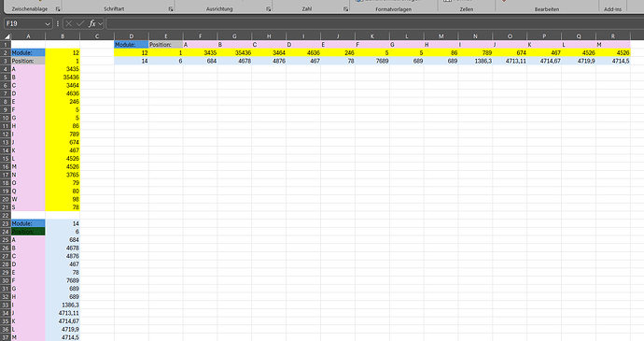Select column C header
This screenshot has width=644, height=341.
point(97,36)
